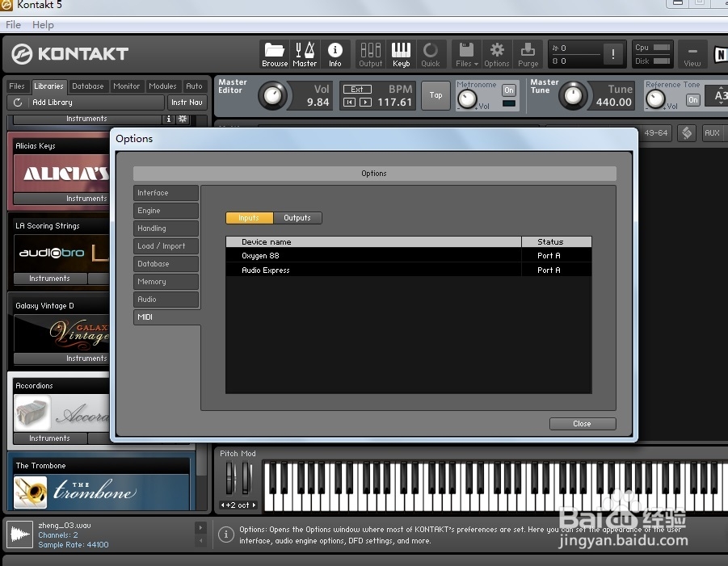Open the Help menu
728x566 pixels.
pyautogui.click(x=43, y=24)
